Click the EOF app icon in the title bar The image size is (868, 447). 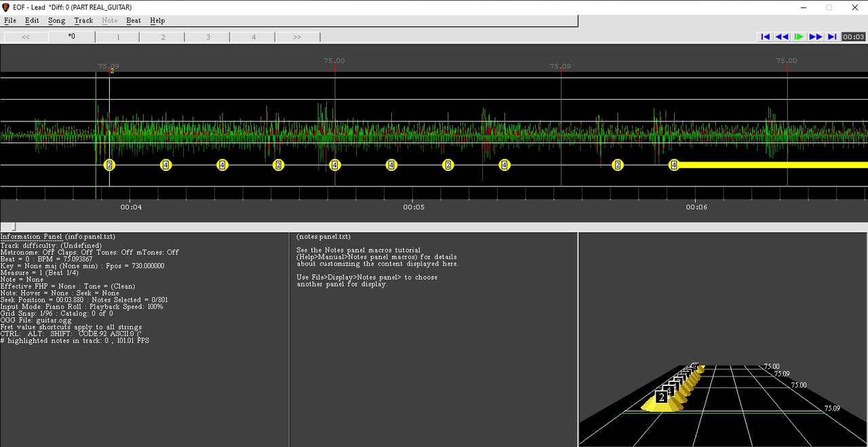coord(6,7)
